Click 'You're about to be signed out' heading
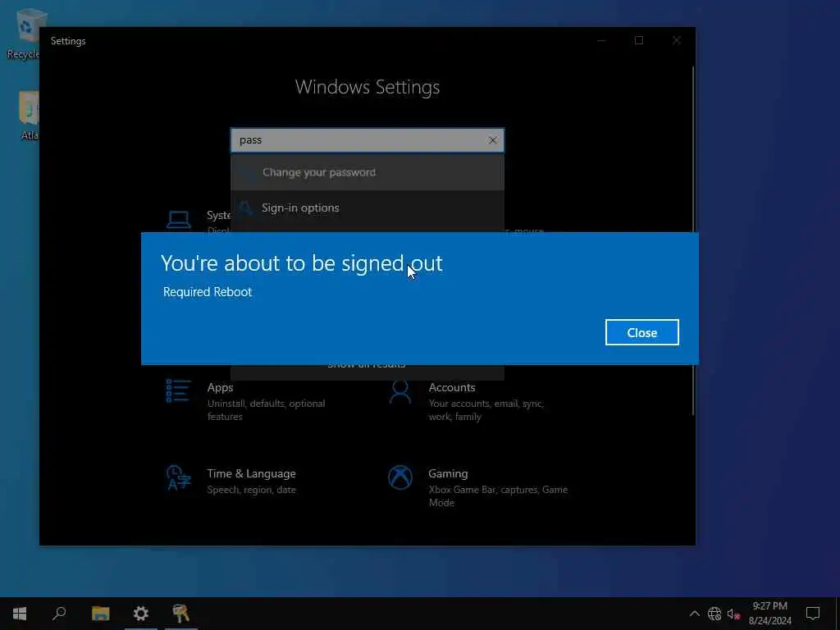Image resolution: width=840 pixels, height=630 pixels. coord(302,263)
